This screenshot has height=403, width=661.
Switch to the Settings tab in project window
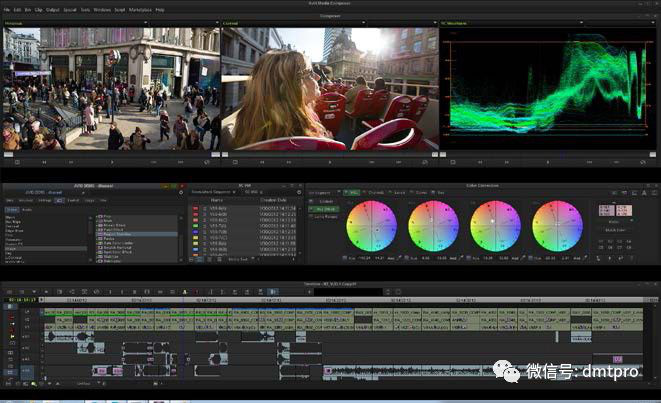tap(45, 200)
